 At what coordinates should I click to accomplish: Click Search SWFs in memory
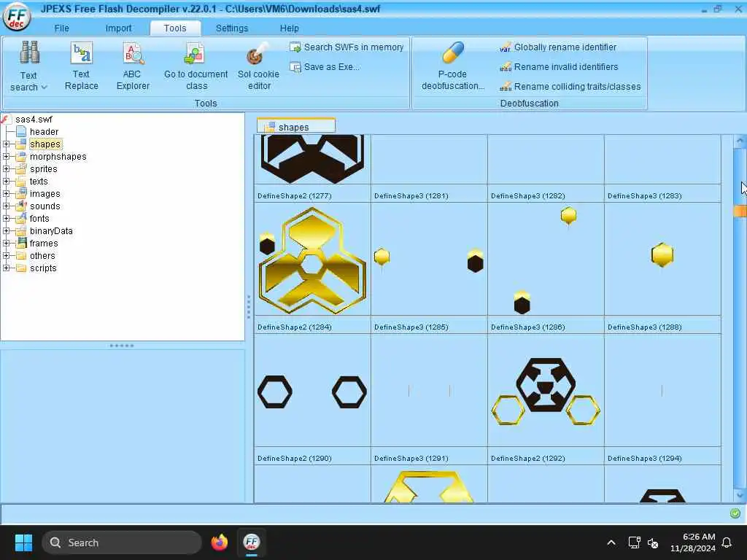pyautogui.click(x=347, y=47)
